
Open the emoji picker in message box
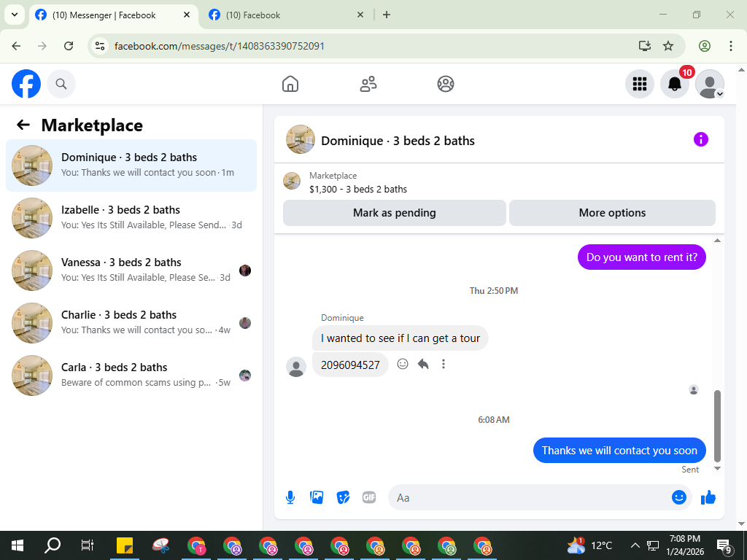(x=679, y=497)
